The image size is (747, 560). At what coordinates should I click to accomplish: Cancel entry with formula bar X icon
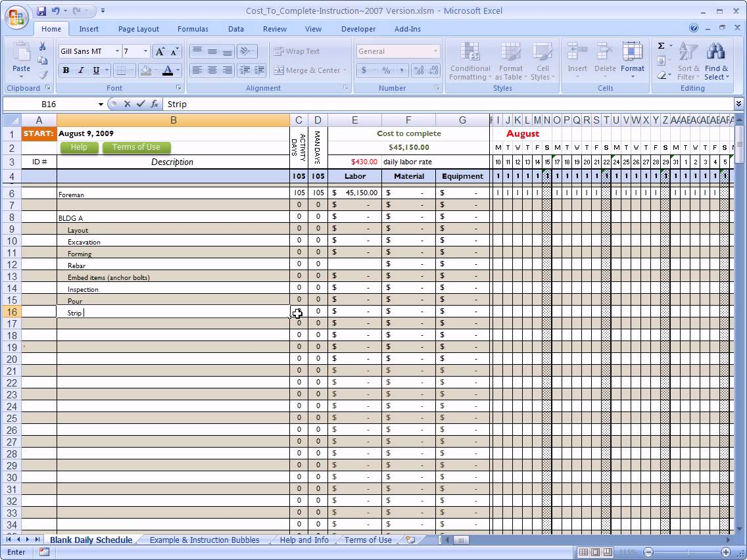pos(128,104)
